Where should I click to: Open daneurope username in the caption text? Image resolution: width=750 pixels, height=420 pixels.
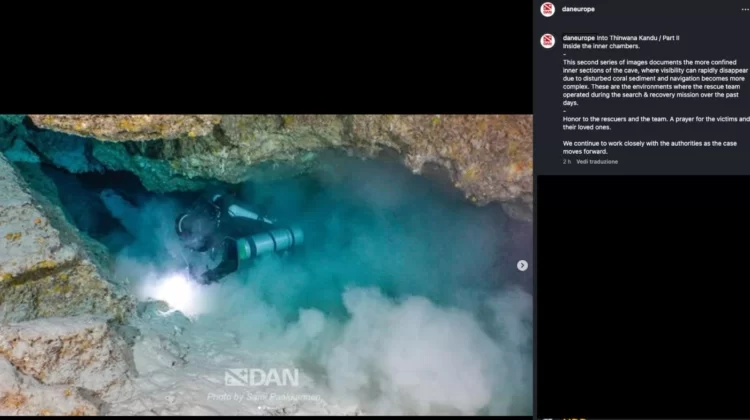579,38
